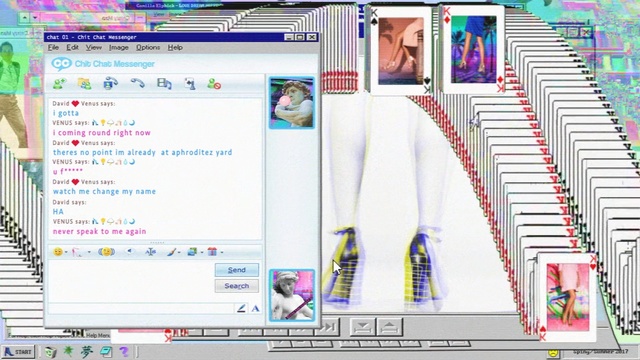The height and width of the screenshot is (360, 640).
Task: Select the King of Diamonds card
Action: [473, 50]
